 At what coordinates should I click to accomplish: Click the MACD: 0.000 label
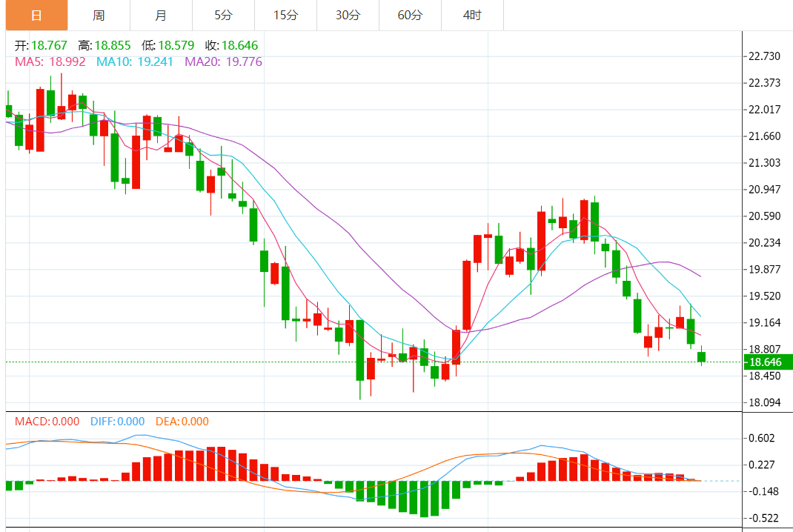click(47, 422)
